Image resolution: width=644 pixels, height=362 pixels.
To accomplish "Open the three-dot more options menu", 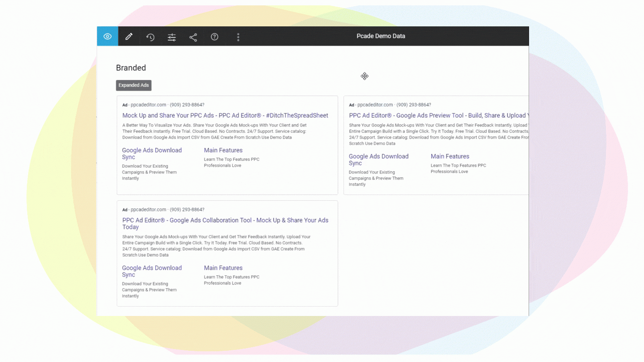I will (238, 37).
